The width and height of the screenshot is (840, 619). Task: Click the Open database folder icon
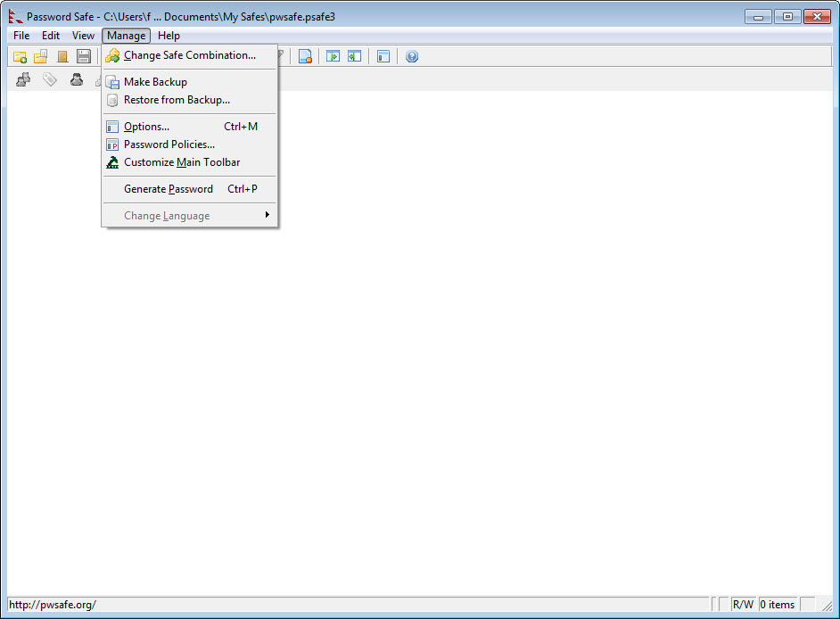40,56
